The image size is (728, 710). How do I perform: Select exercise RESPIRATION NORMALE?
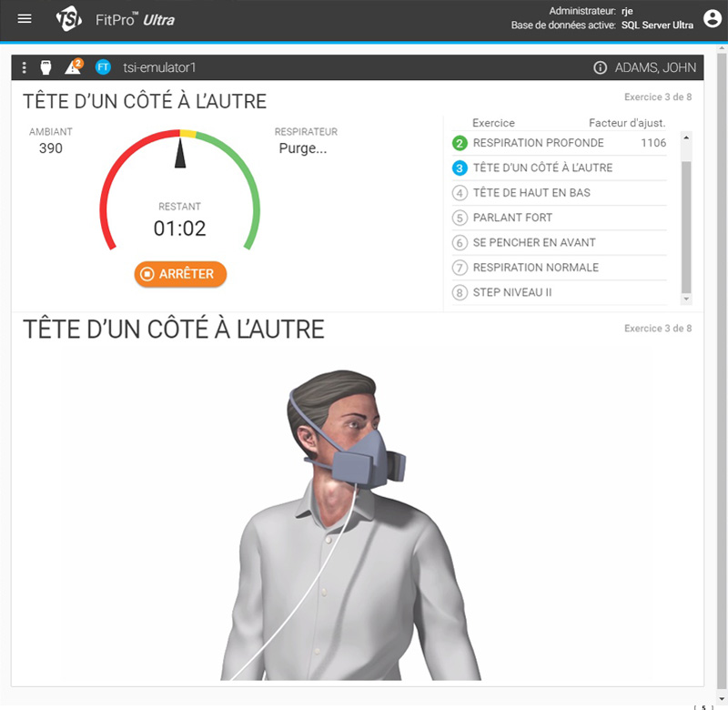coord(536,268)
